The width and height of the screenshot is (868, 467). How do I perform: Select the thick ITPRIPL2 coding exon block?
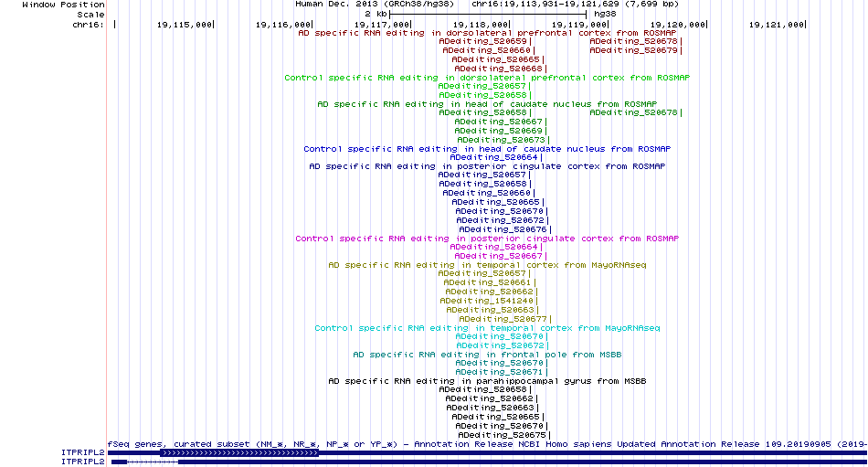(239, 452)
